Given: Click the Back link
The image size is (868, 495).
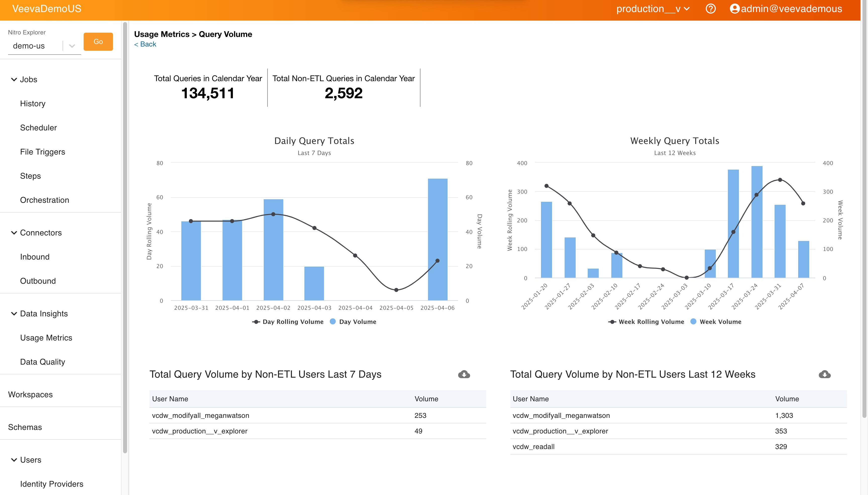Looking at the screenshot, I should point(145,44).
